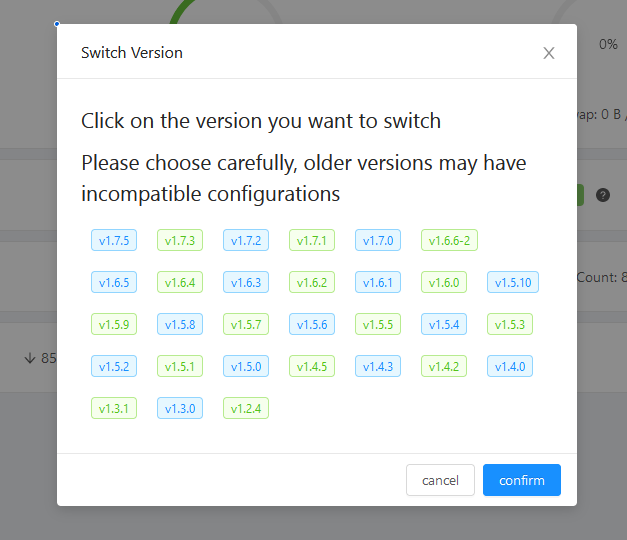
Task: Switch to version v1.5.0
Action: coord(246,366)
